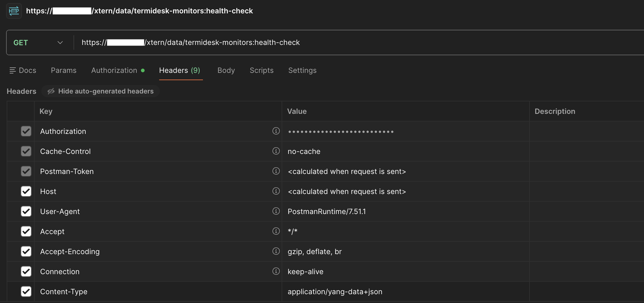Open the Docs panel

click(23, 70)
